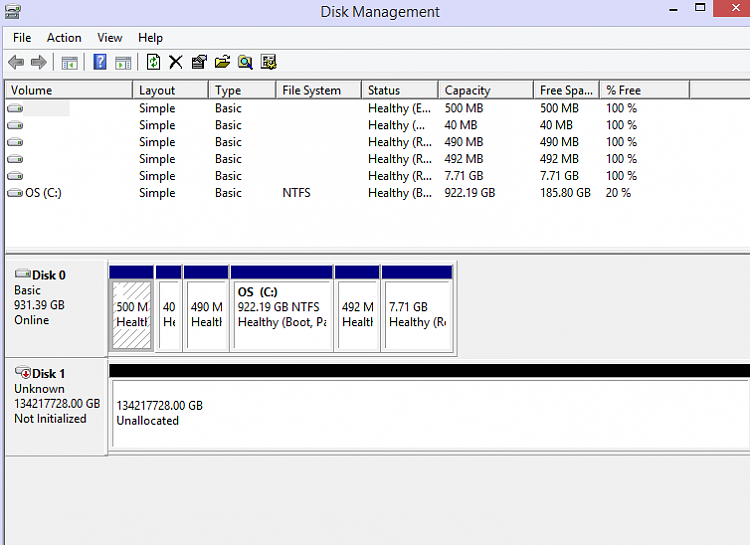Open the Properties toolbar icon
Screen dimensions: 750x545
[199, 62]
